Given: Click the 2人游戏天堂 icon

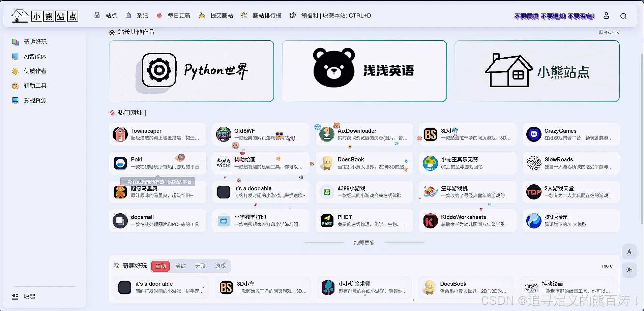Looking at the screenshot, I should pos(534,192).
